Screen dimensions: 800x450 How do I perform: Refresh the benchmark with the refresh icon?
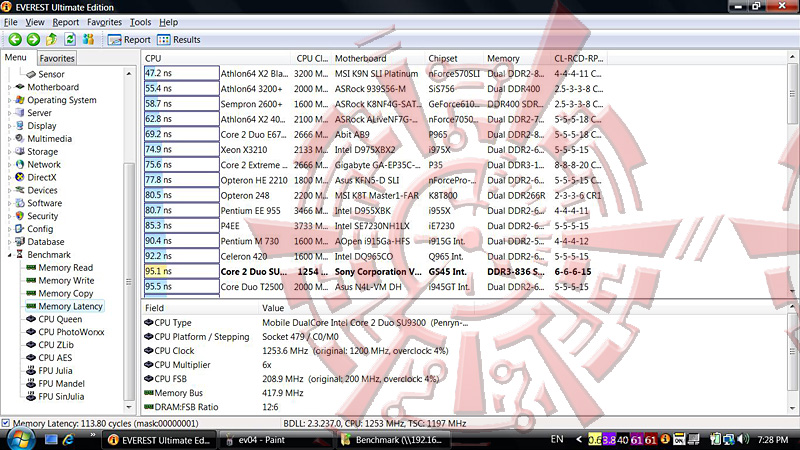tap(70, 39)
